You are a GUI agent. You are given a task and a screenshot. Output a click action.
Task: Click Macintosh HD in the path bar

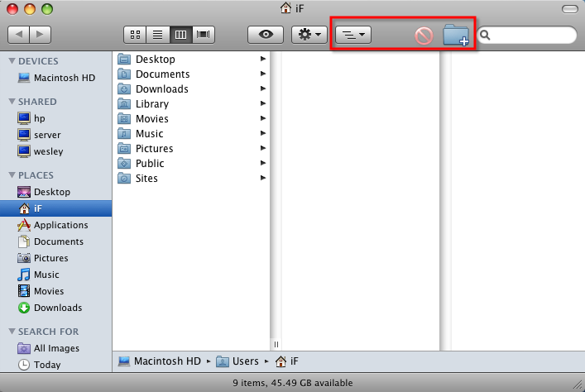click(160, 361)
